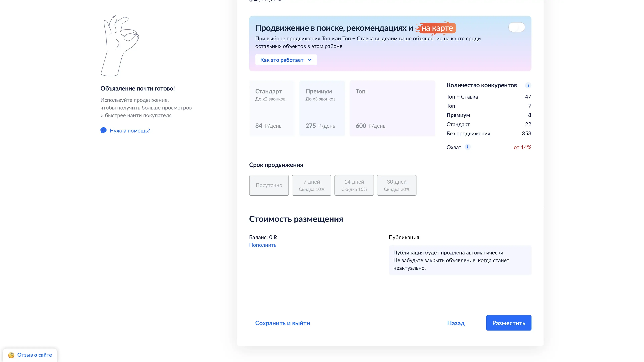The height and width of the screenshot is (362, 644).
Task: Choose the Топ plan for 600 ₽/день
Action: [392, 108]
